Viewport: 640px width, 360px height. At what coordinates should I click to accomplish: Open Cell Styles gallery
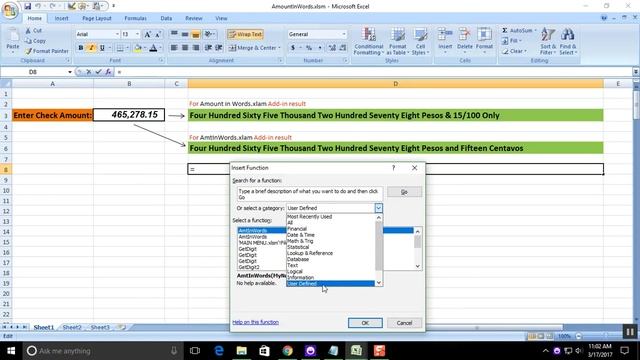420,41
